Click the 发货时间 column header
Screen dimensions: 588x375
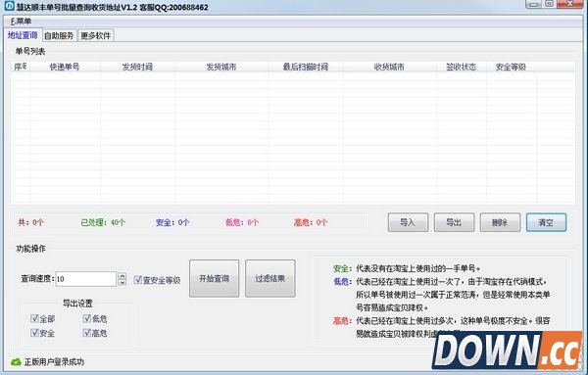pyautogui.click(x=137, y=67)
